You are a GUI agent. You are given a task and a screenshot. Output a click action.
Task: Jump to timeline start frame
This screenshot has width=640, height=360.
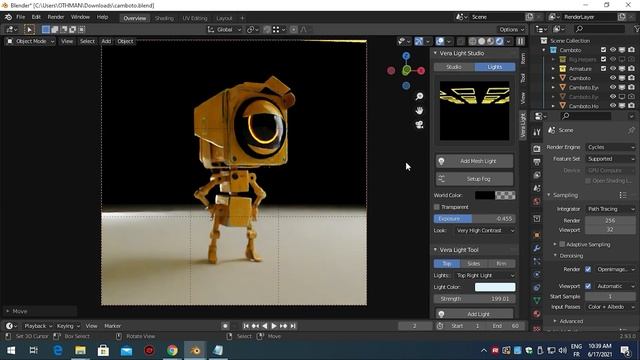tap(246, 326)
